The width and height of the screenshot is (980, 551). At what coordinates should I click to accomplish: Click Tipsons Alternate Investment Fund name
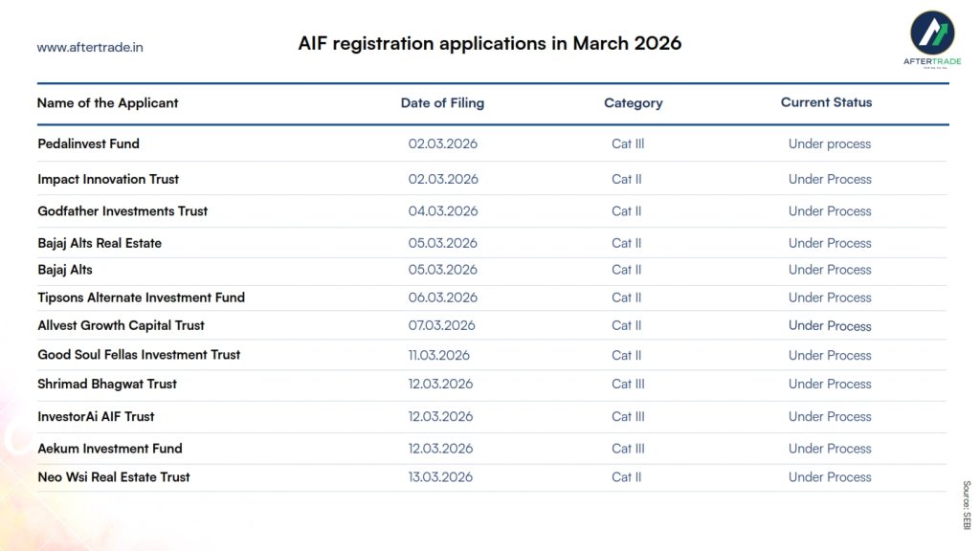(141, 298)
